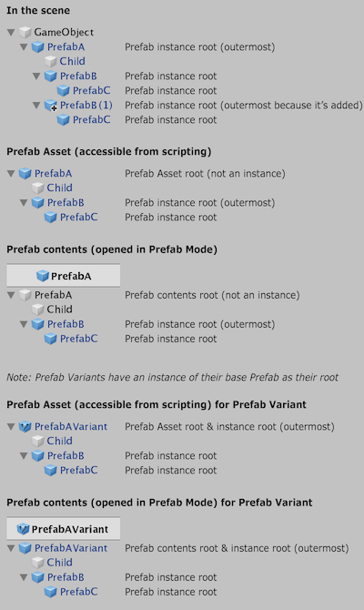Collapse PrefabAVariant asset root foldout

pos(11,427)
